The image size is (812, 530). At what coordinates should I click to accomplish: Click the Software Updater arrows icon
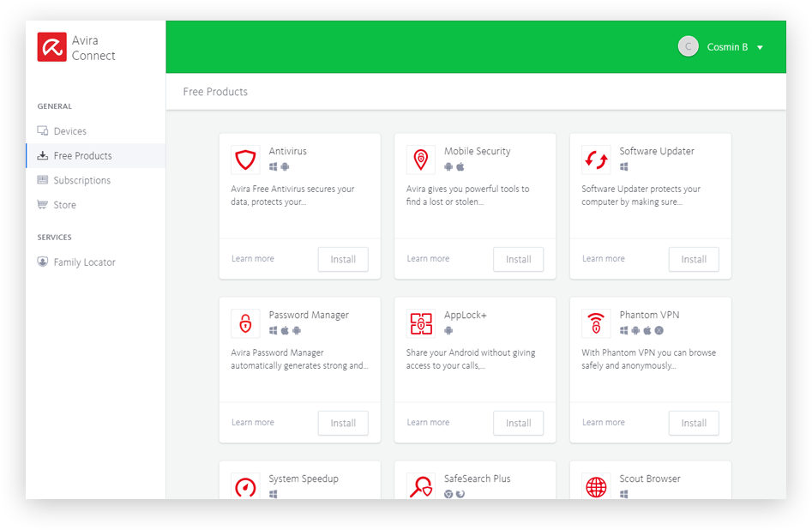[596, 160]
